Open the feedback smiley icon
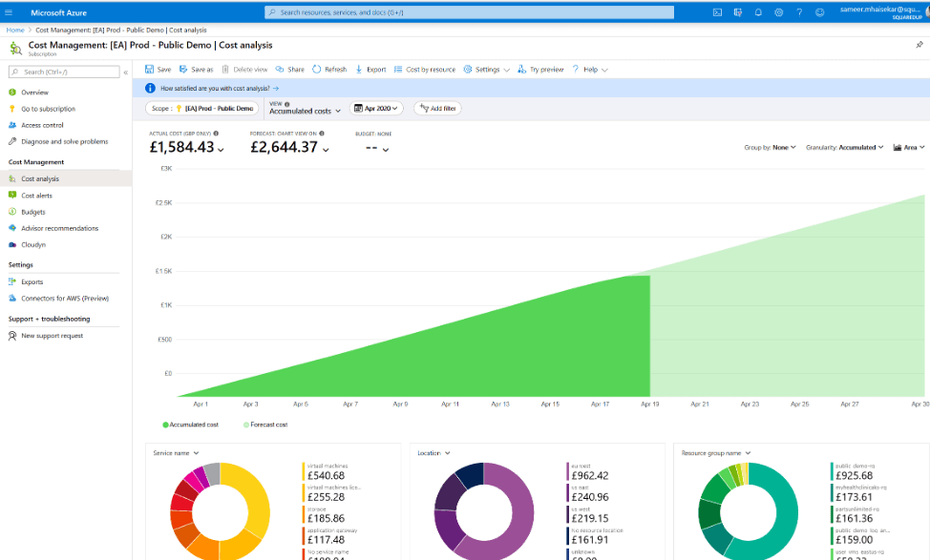Viewport: 930px width, 560px height. (x=819, y=12)
